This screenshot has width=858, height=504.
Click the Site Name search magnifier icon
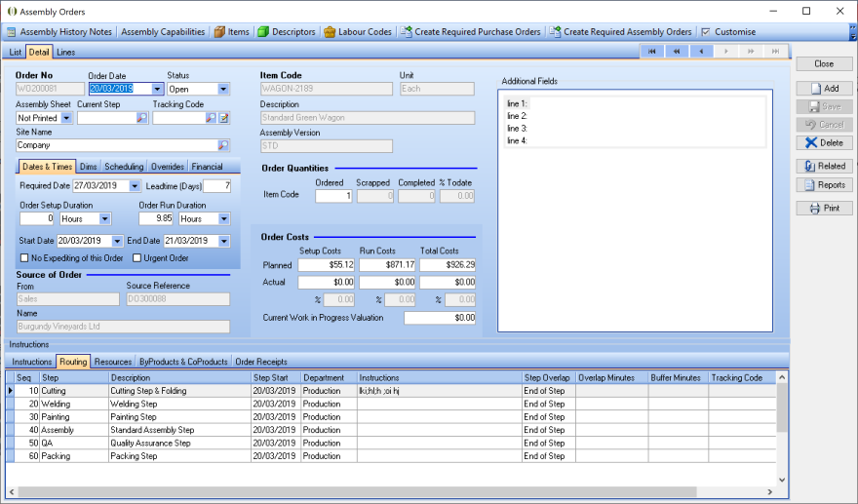(223, 145)
